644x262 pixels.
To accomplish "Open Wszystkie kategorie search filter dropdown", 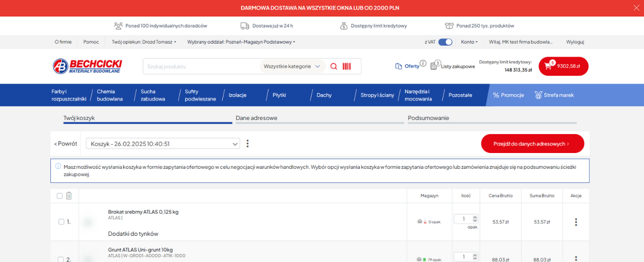I will [x=292, y=67].
